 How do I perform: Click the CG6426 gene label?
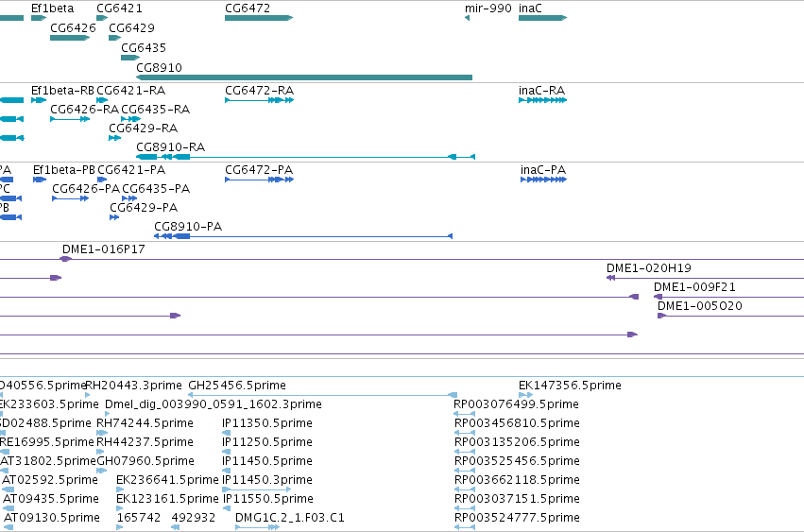(x=74, y=27)
